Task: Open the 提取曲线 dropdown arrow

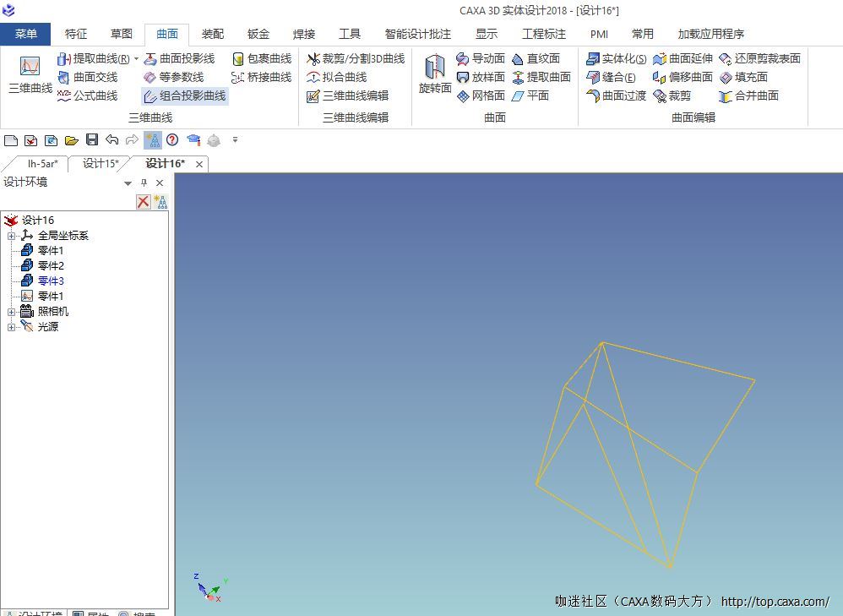Action: coord(137,58)
